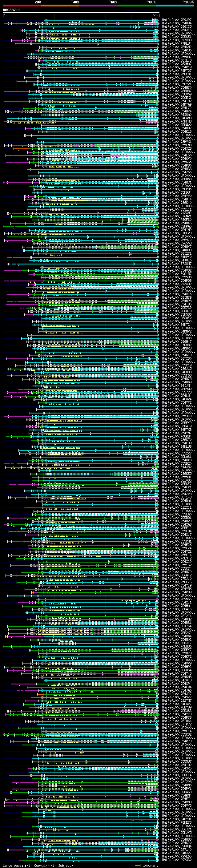Image resolution: width=197 pixels, height=868 pixels.
Task: Open the UniRef100_A9VE65 hit
Action: pos(177,856)
